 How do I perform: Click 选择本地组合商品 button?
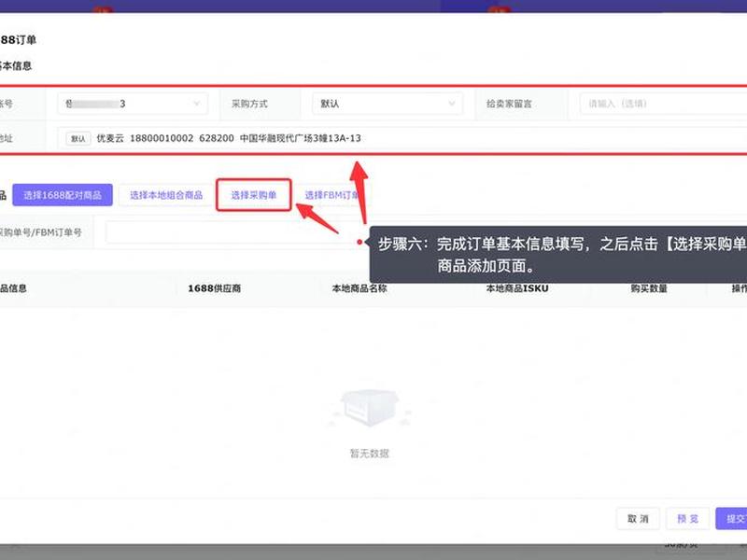(166, 195)
